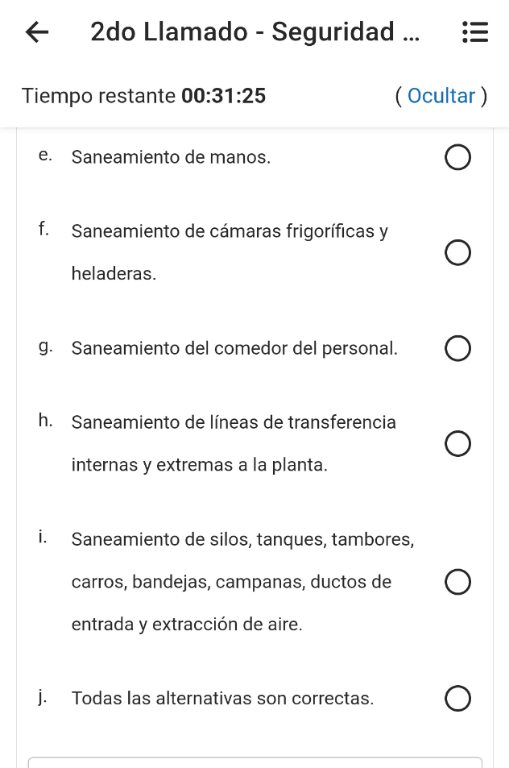Image resolution: width=509 pixels, height=768 pixels.
Task: Pick option h líneas de transferencia
Action: click(x=458, y=443)
